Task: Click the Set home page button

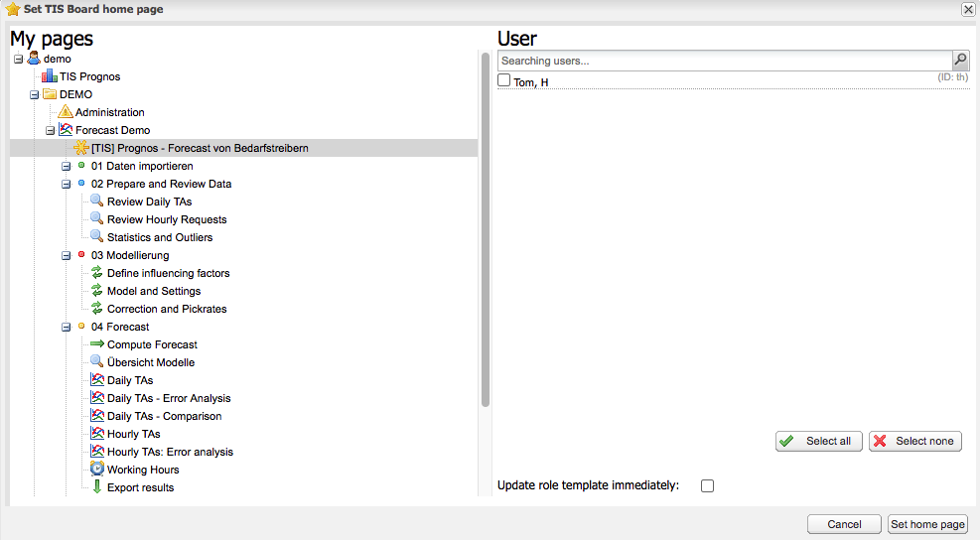Action: click(927, 524)
